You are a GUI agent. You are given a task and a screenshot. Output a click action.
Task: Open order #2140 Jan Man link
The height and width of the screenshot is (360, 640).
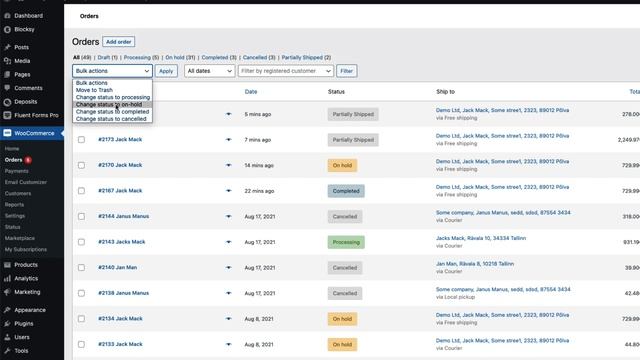[118, 267]
